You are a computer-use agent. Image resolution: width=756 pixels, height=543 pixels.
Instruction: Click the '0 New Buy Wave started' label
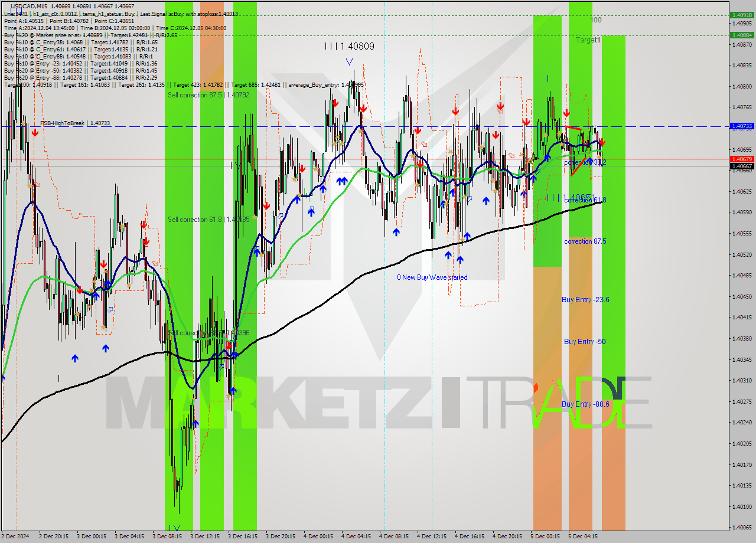[432, 277]
